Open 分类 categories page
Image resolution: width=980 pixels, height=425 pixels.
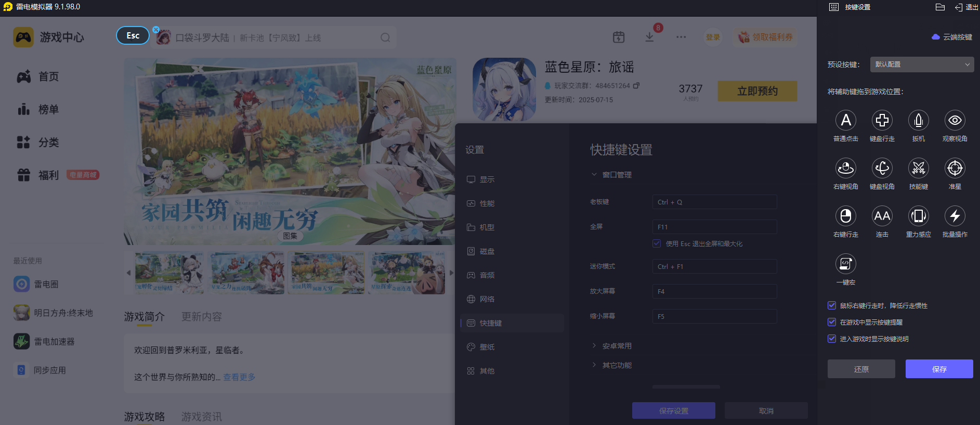point(38,142)
